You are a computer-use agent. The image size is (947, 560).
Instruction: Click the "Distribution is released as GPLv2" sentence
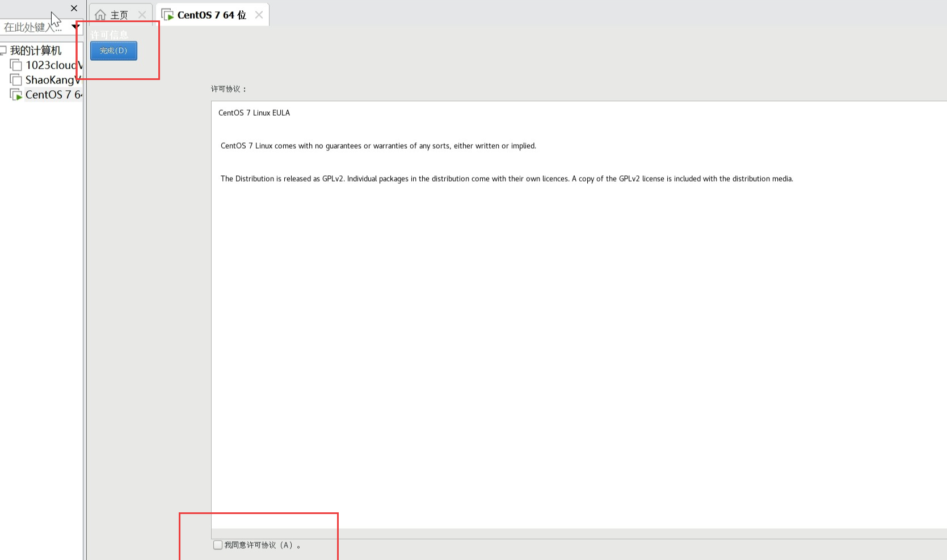pyautogui.click(x=507, y=179)
